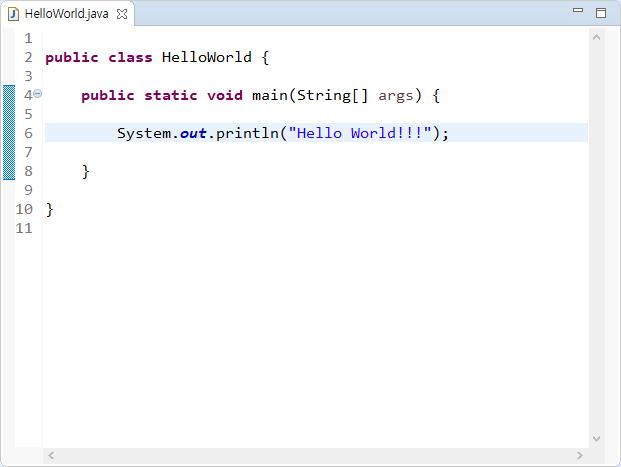Click the closing brace on line 8

pyautogui.click(x=86, y=172)
